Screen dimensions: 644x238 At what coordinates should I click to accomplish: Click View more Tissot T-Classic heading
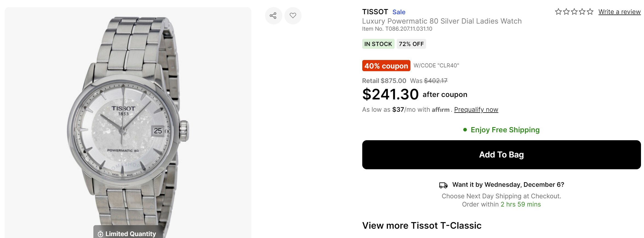click(422, 225)
